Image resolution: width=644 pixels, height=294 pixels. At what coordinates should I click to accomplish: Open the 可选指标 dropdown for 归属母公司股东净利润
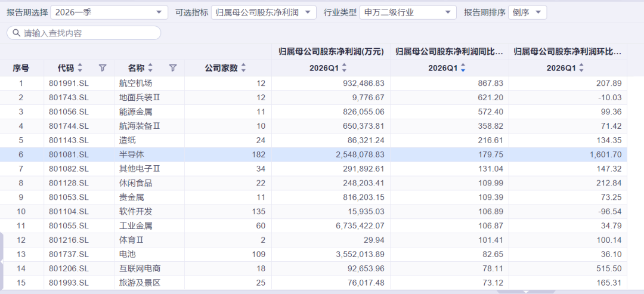pyautogui.click(x=264, y=13)
